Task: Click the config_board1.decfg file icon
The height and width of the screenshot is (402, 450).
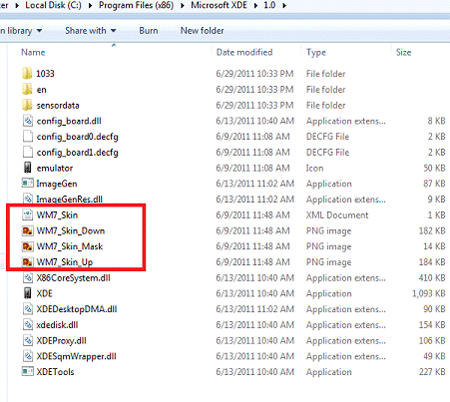Action: click(x=28, y=152)
